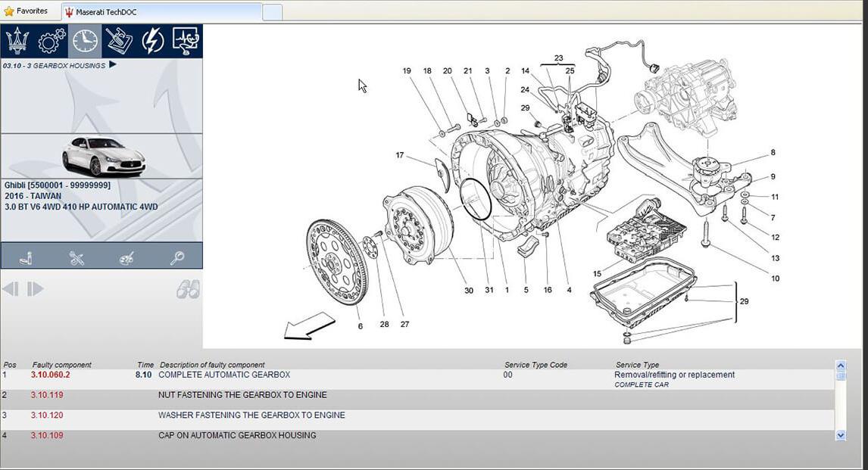
Task: Click the Ghibli car thumbnail image
Action: [x=102, y=156]
